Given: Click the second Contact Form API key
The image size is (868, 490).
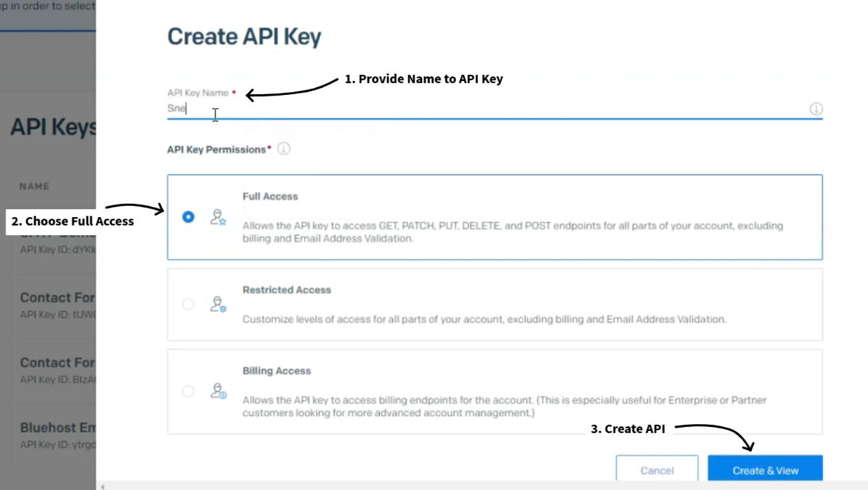Looking at the screenshot, I should pyautogui.click(x=58, y=363).
